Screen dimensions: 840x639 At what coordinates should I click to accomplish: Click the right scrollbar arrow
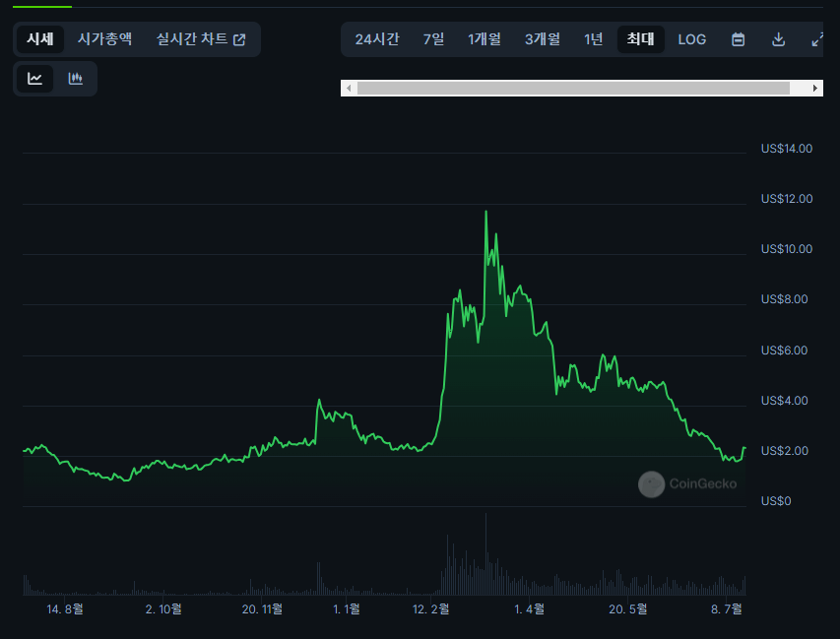[x=814, y=88]
